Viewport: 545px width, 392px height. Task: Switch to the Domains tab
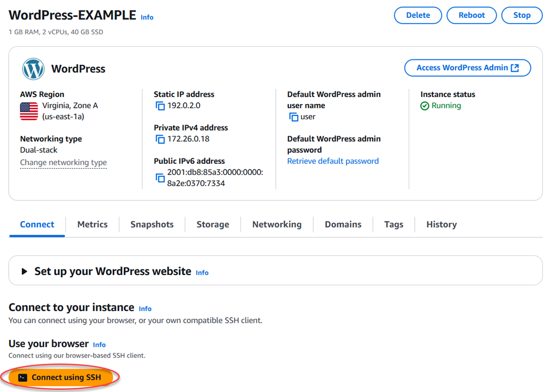pos(343,224)
